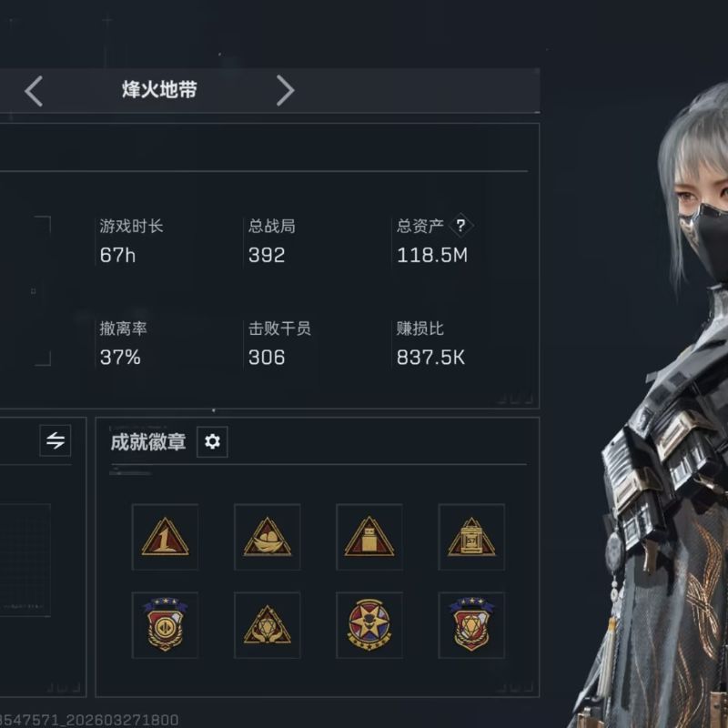Select the gem shield badge with blue ribbon
Screen dimensions: 728x728
[471, 625]
